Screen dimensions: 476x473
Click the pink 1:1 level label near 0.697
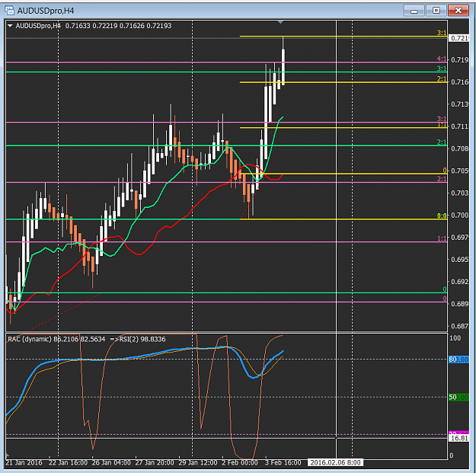[442, 238]
